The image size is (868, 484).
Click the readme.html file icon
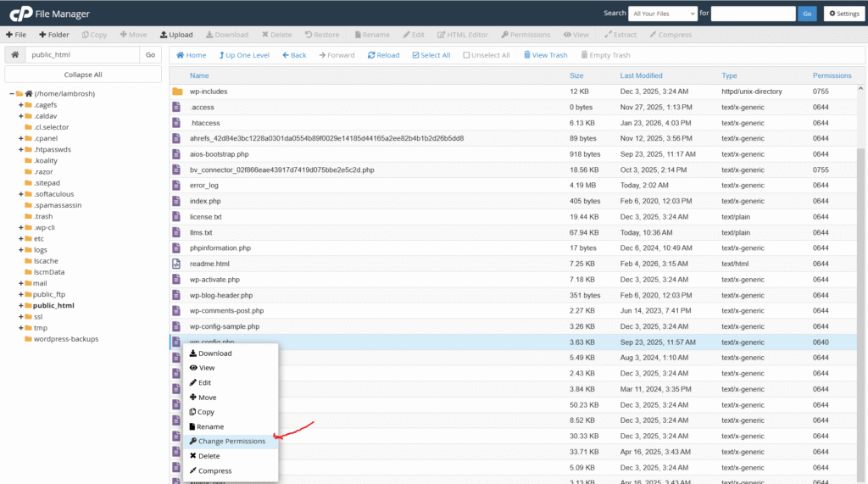[177, 264]
